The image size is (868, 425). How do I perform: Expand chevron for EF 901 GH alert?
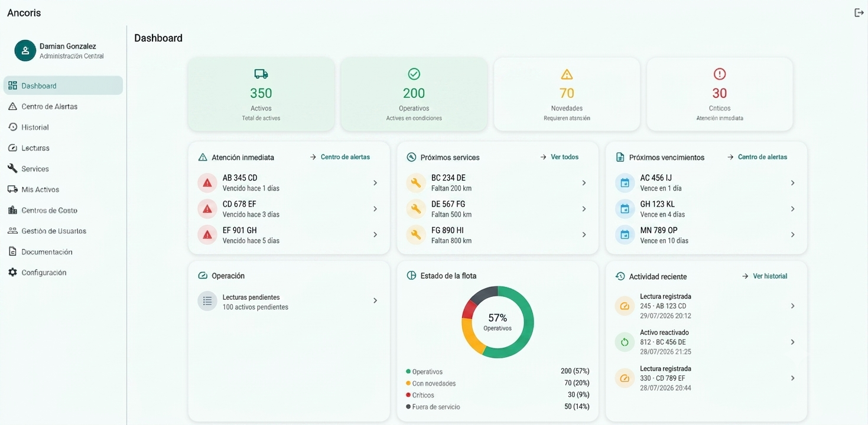(375, 235)
